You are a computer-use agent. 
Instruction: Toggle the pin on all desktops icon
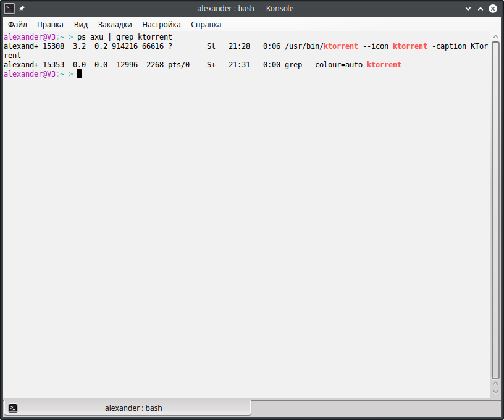click(x=22, y=9)
